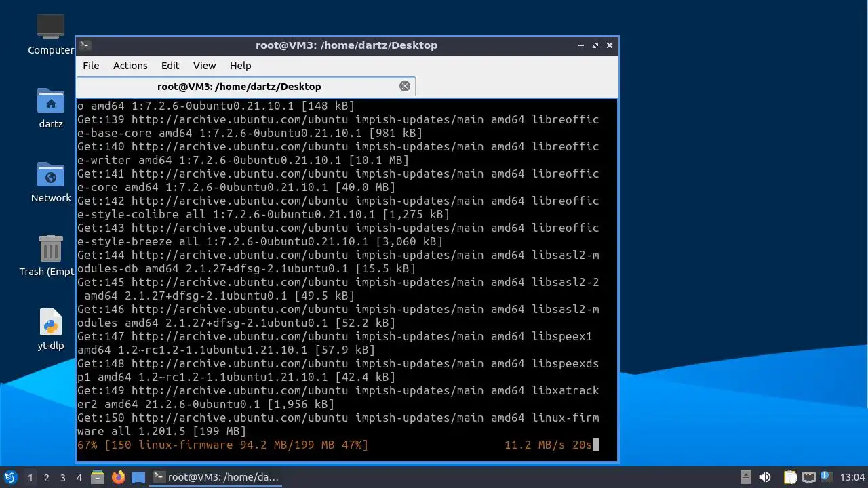Viewport: 868px width, 488px height.
Task: Open the network connection tray icon
Action: click(809, 477)
